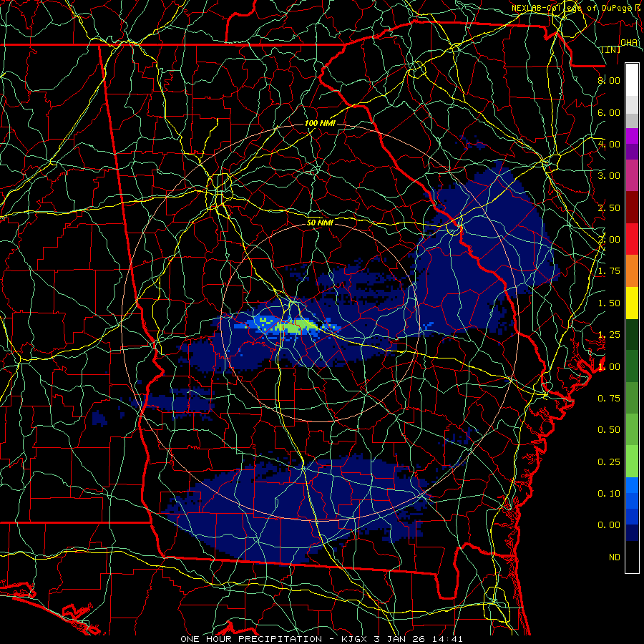Click the black ND legend block
Image resolution: width=644 pixels, height=644 pixels.
point(632,557)
